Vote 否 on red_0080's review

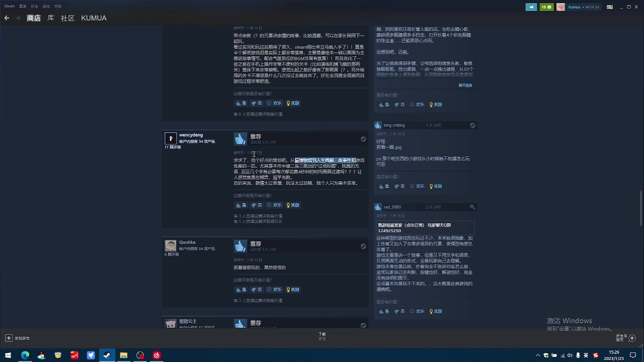click(x=399, y=311)
